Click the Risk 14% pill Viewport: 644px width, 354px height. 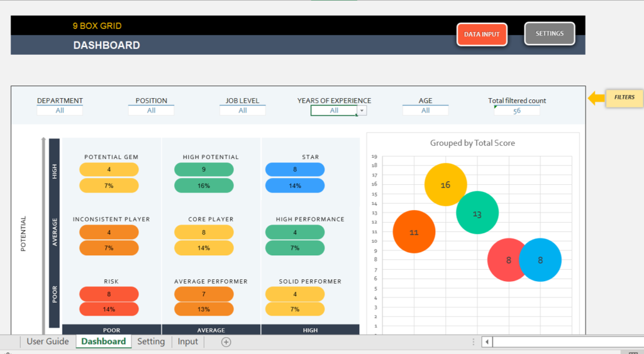click(109, 309)
